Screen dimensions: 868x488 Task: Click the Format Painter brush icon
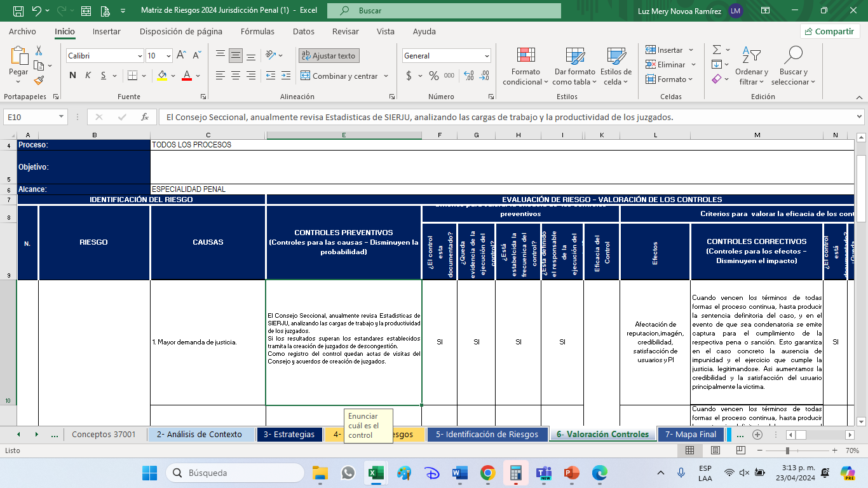[x=39, y=80]
